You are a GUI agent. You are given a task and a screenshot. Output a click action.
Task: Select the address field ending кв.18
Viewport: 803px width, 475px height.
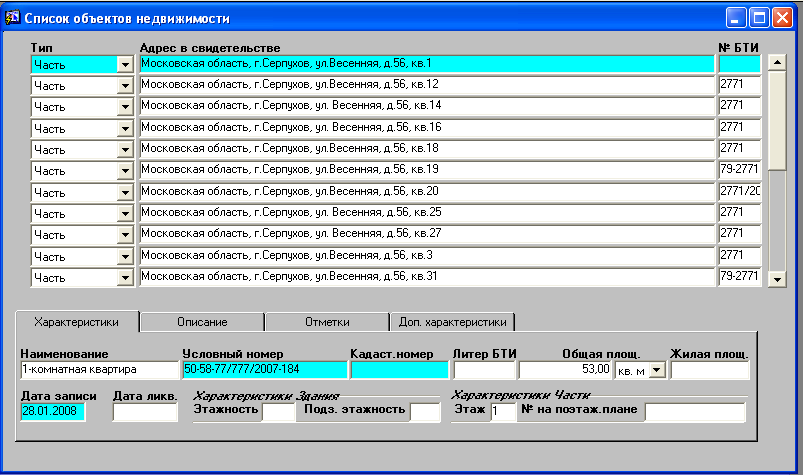point(427,148)
